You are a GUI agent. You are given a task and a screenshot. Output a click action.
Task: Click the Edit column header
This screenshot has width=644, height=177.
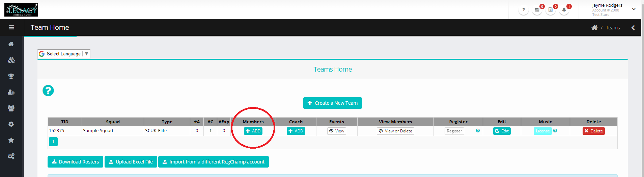[502, 122]
